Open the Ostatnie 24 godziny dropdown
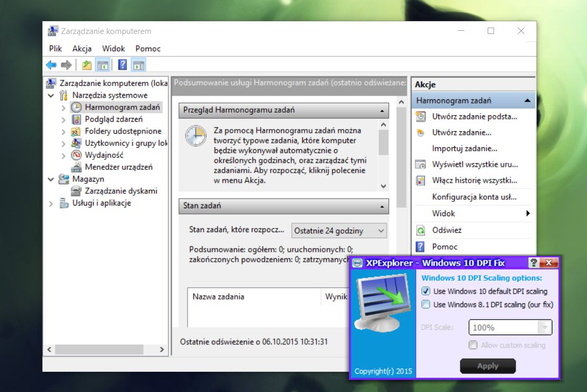Screen dimensions: 587x392 click(379, 231)
